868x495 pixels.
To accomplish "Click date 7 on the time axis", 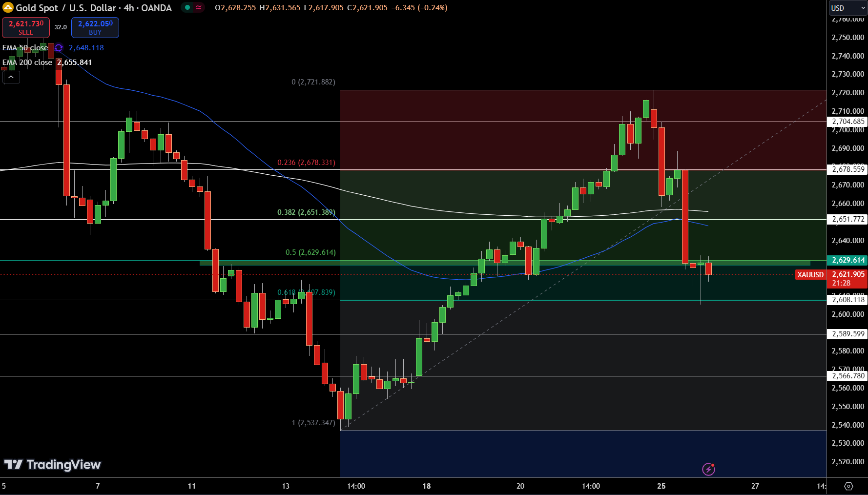I will [x=98, y=486].
